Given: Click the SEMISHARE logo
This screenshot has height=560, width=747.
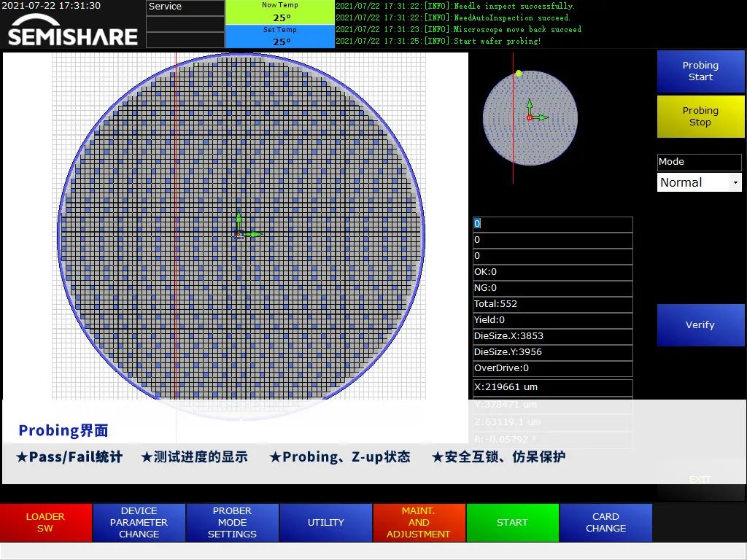Looking at the screenshot, I should coord(73,31).
